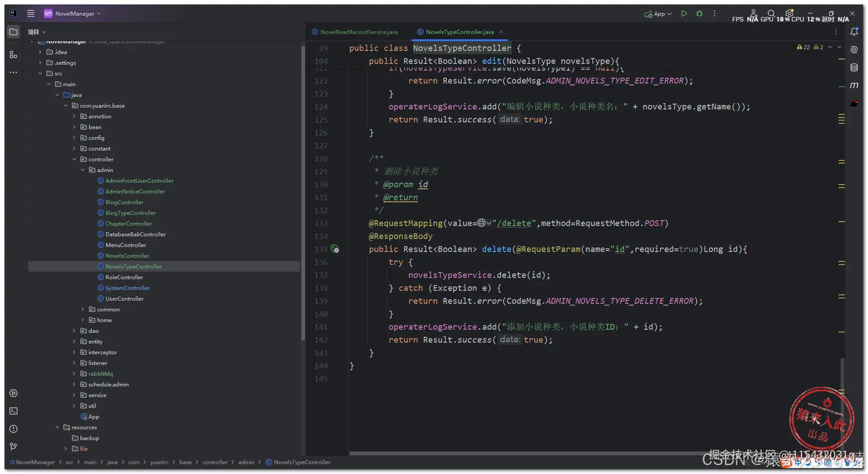The image size is (868, 474).
Task: Expand the common package
Action: coord(83,309)
